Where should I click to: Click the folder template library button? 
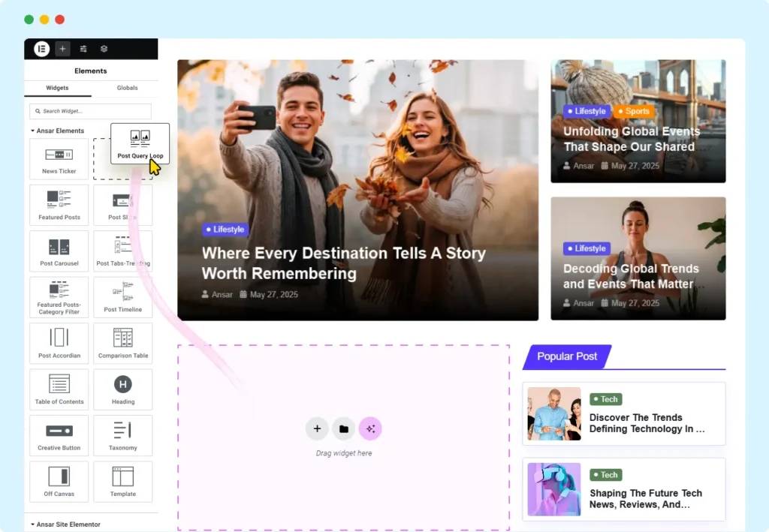pyautogui.click(x=343, y=428)
